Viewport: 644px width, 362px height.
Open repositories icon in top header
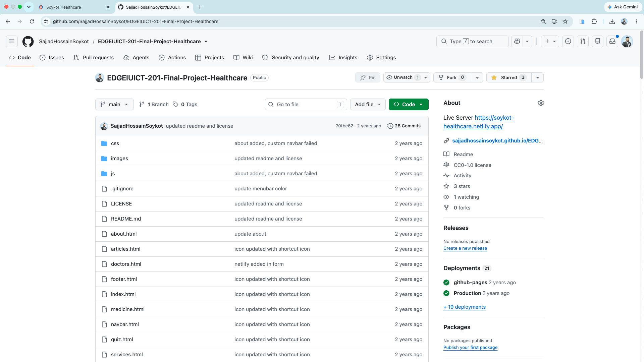pos(597,41)
